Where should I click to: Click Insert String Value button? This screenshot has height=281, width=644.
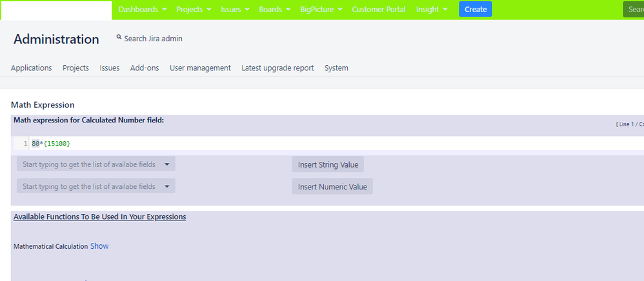(328, 164)
